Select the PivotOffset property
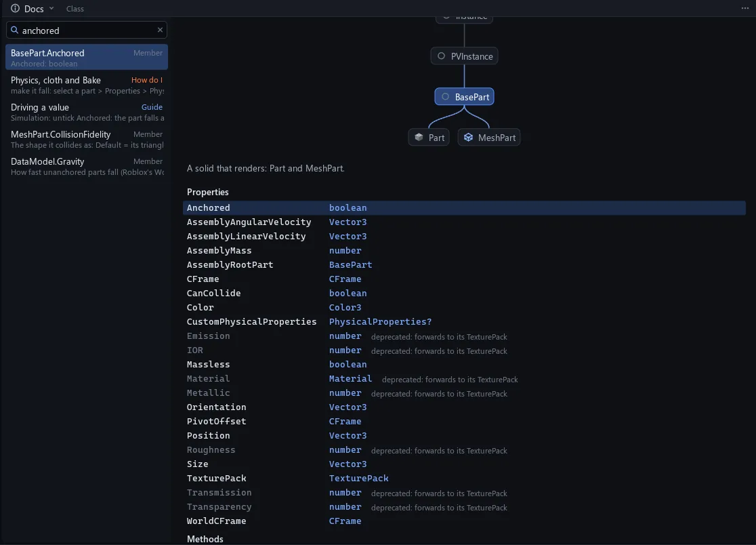Viewport: 756px width, 545px height. (x=217, y=421)
